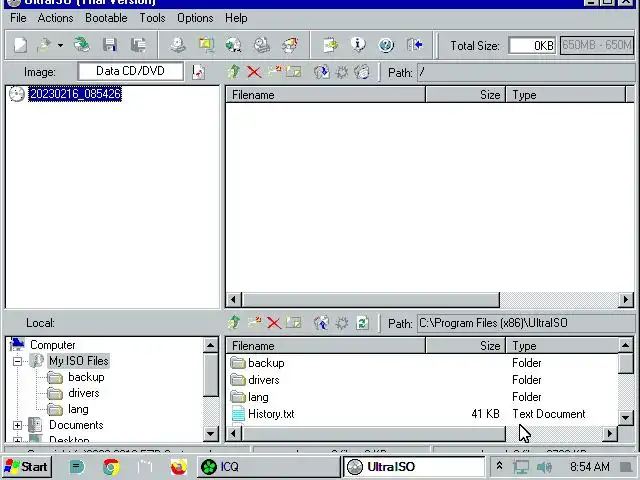The image size is (640, 480).
Task: Click the gear icon in Local pane toolbar
Action: (342, 323)
